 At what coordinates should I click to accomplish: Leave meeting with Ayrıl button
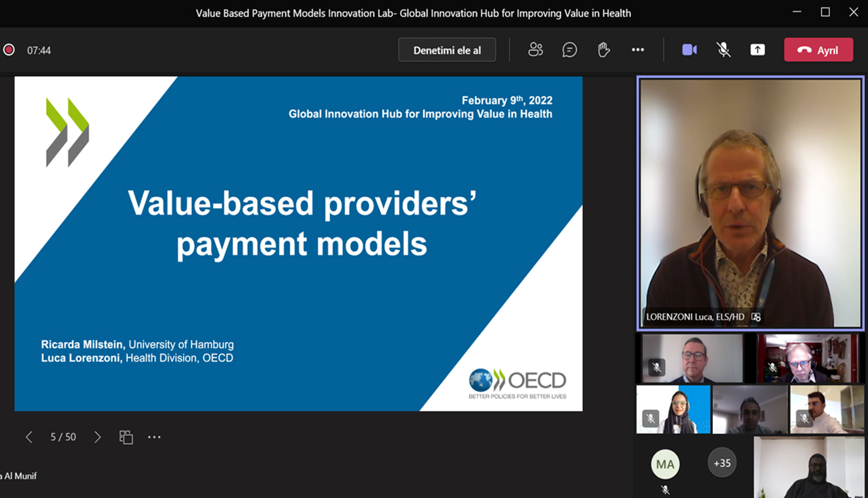(818, 50)
